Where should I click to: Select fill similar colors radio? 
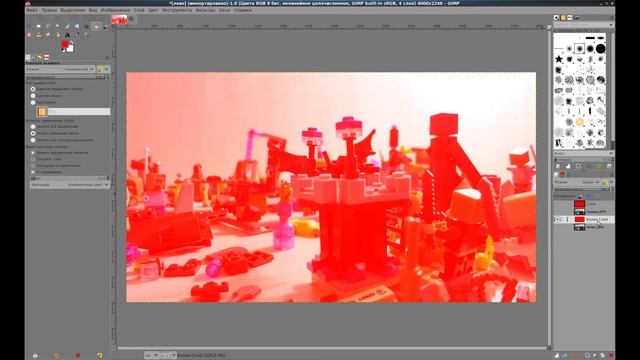click(x=33, y=133)
